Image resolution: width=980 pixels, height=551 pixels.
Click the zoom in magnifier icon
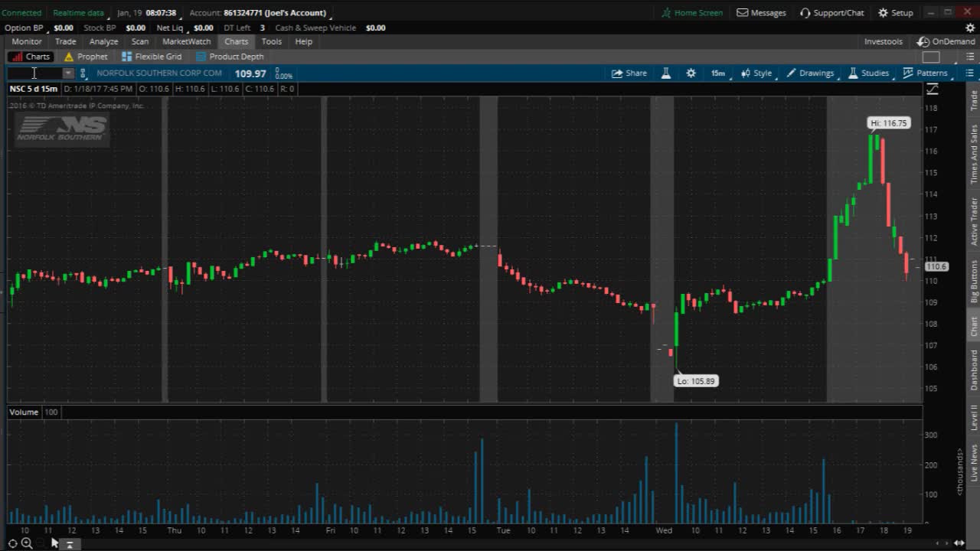pyautogui.click(x=27, y=543)
